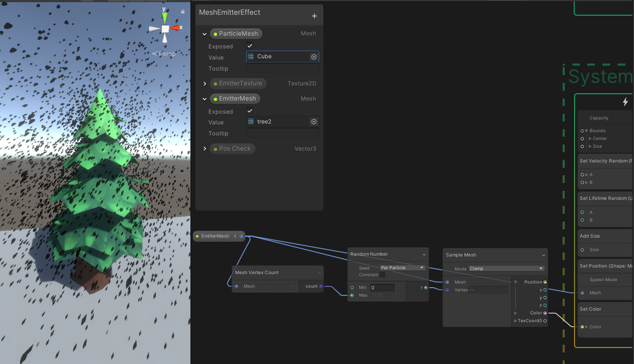Expand the Pos Check Vector3 property
634x364 pixels.
coord(205,149)
